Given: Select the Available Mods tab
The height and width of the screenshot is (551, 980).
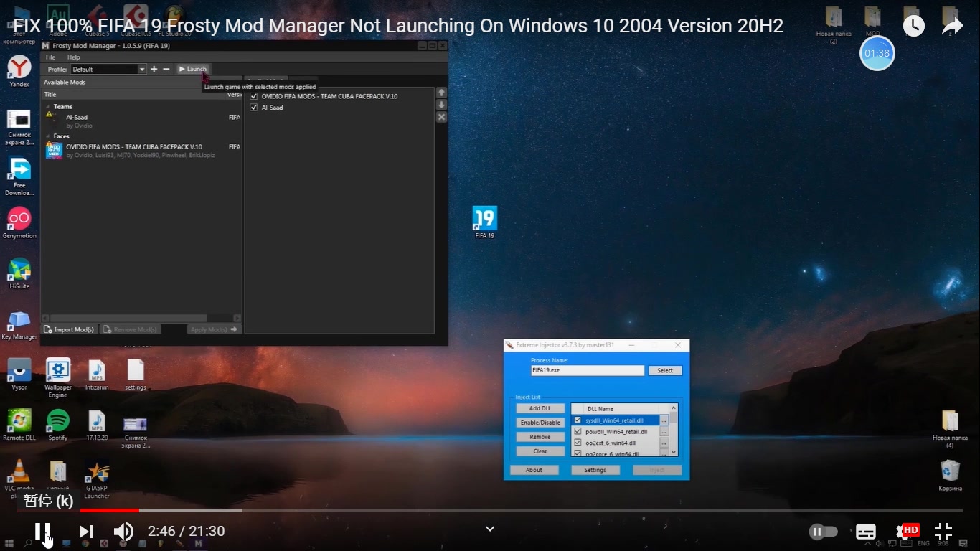Looking at the screenshot, I should pyautogui.click(x=65, y=82).
